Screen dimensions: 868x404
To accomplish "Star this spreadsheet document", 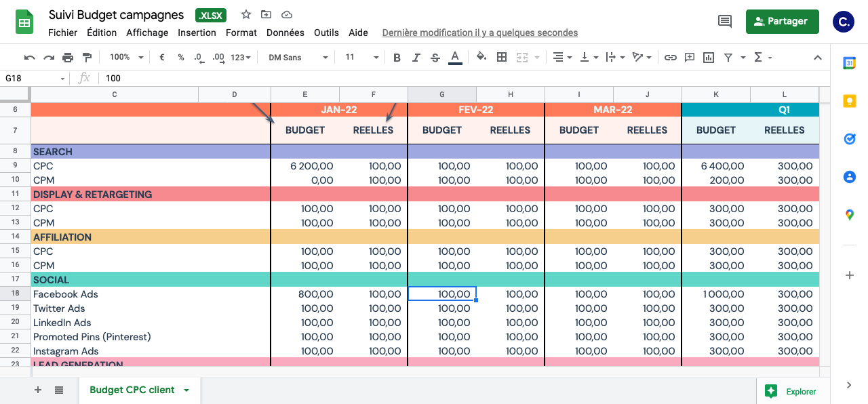I will coord(246,15).
